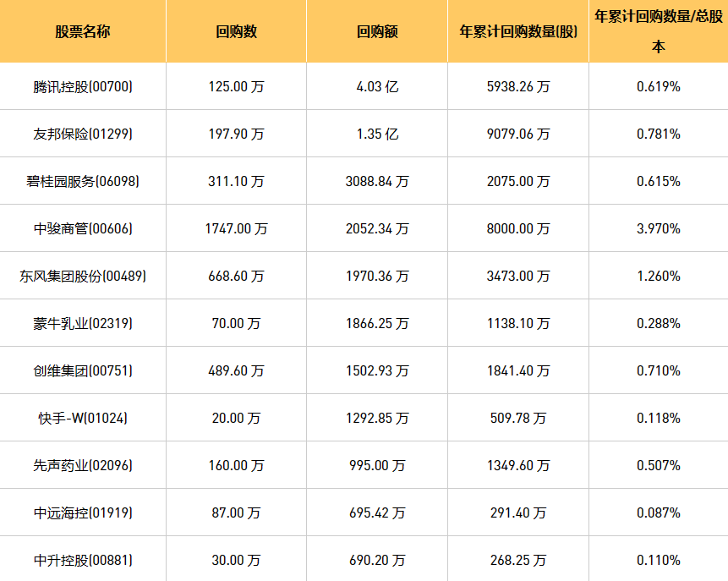Image resolution: width=728 pixels, height=581 pixels.
Task: Open the 中远海控(01919) entry
Action: tap(83, 512)
